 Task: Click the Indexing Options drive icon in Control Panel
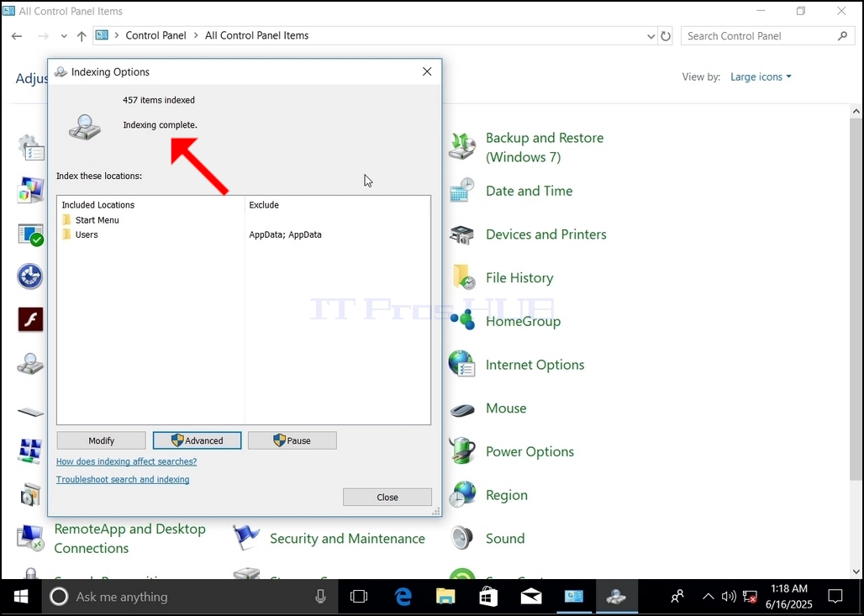point(30,364)
